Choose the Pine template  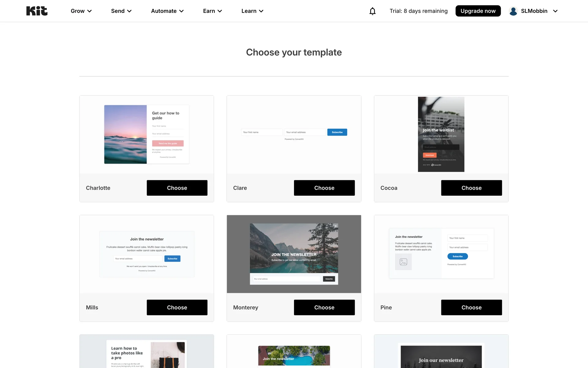tap(471, 307)
